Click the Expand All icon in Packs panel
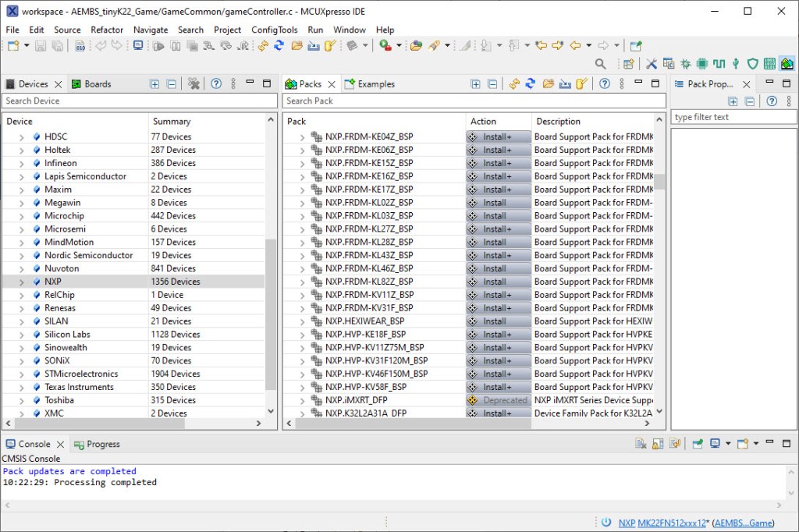799x532 pixels. tap(475, 84)
